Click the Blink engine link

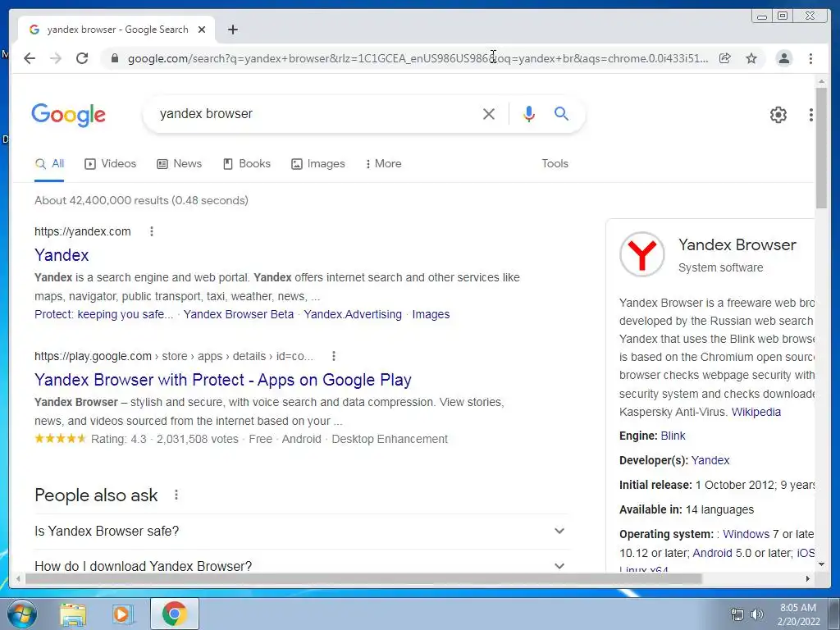(673, 436)
